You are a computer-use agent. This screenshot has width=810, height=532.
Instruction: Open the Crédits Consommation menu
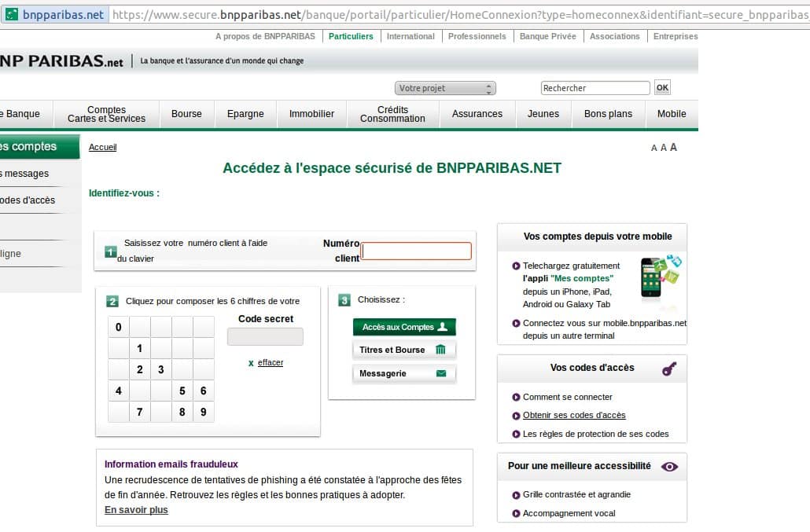pos(392,114)
